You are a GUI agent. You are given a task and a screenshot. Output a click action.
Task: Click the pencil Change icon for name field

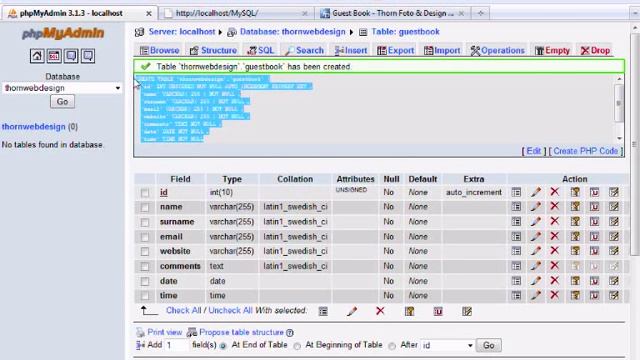536,207
